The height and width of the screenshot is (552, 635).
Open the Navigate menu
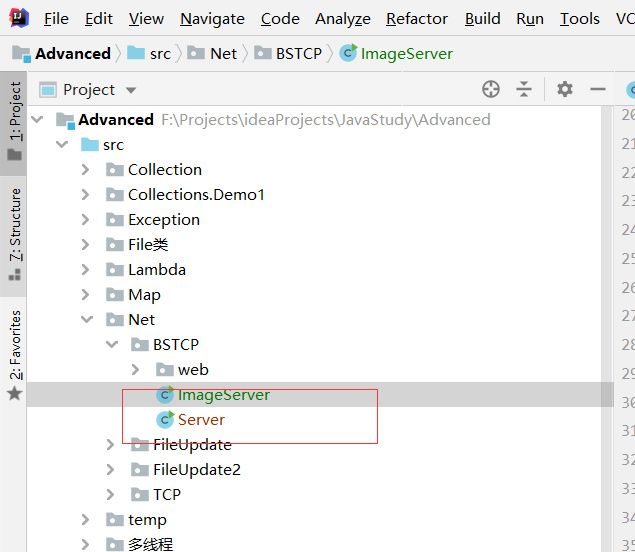[212, 19]
